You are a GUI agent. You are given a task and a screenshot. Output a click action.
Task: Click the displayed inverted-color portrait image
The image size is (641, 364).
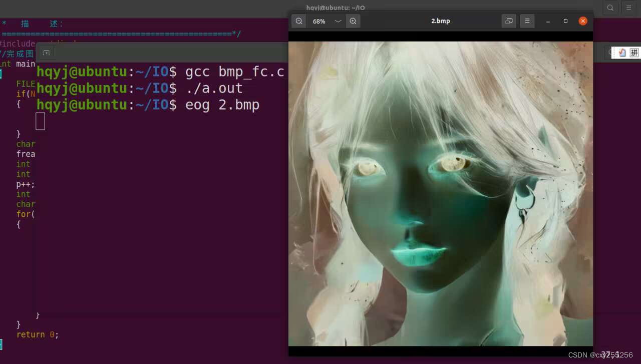(x=441, y=194)
